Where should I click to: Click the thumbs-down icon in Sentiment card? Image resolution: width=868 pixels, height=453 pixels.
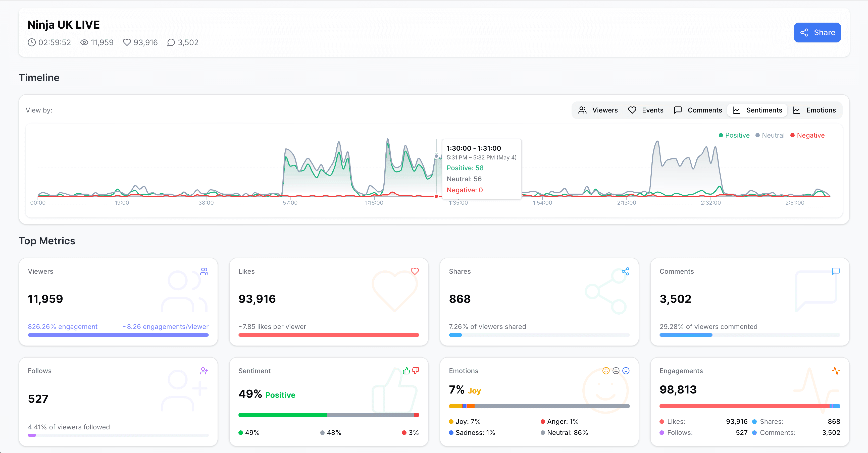416,370
